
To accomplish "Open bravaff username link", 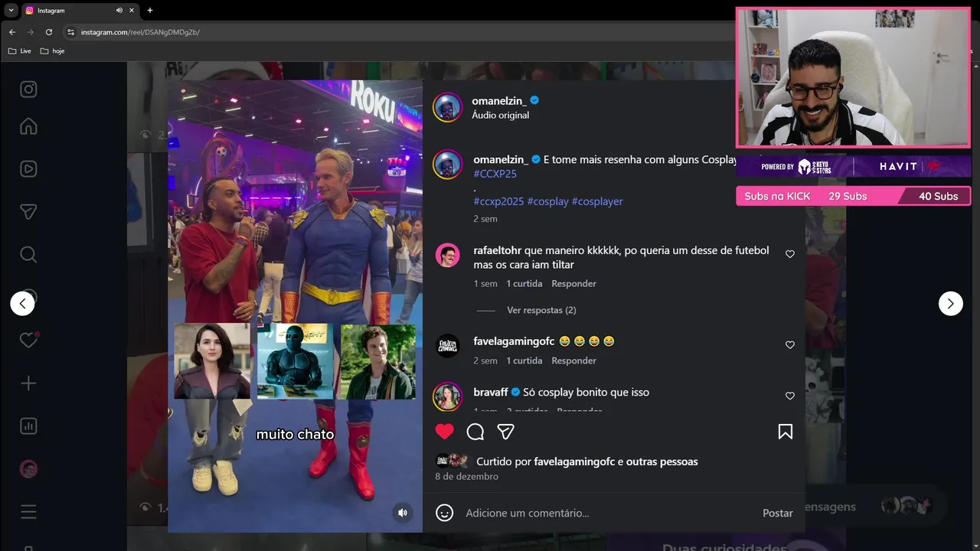I will point(491,392).
